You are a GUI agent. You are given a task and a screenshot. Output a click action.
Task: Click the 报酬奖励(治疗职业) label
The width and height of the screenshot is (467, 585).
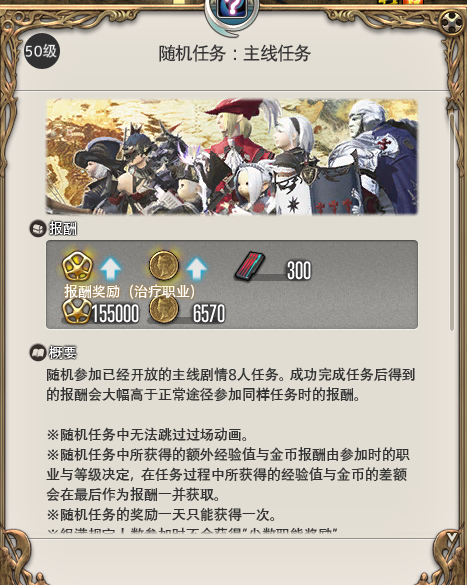129,292
